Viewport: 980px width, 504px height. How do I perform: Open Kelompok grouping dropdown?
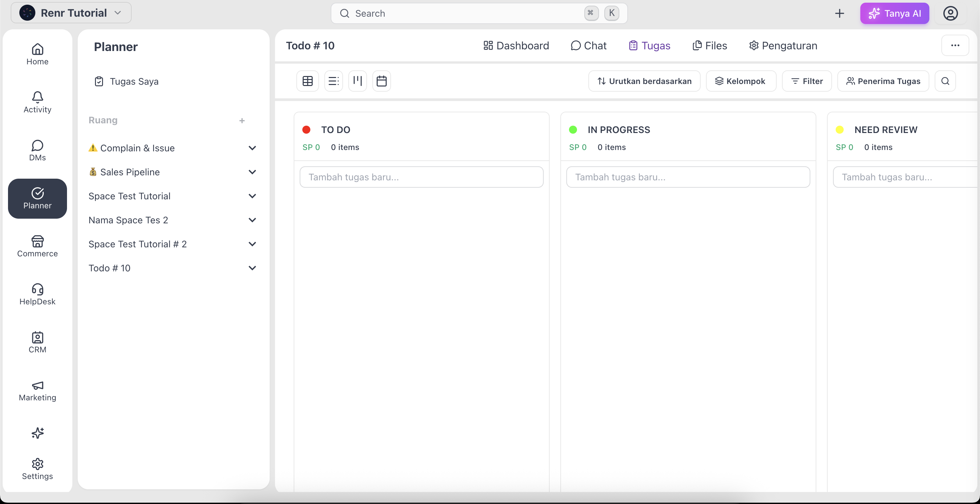741,81
